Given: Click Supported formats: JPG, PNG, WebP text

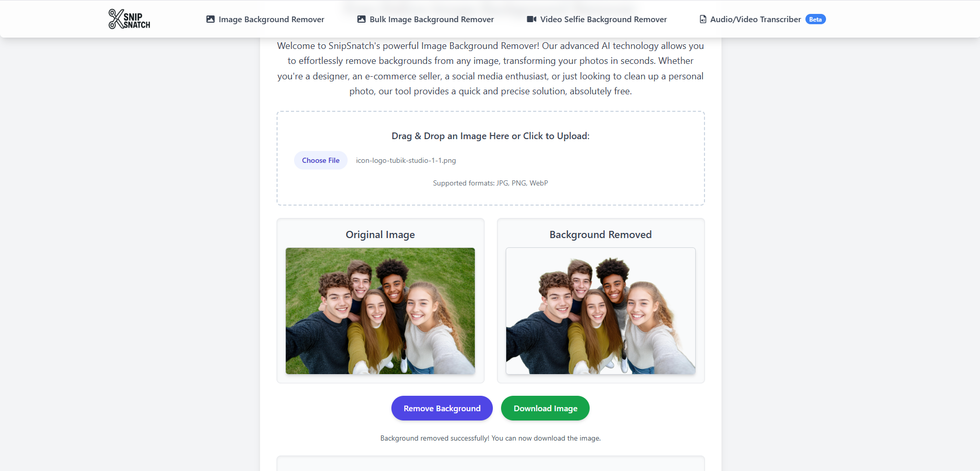Looking at the screenshot, I should [x=490, y=183].
